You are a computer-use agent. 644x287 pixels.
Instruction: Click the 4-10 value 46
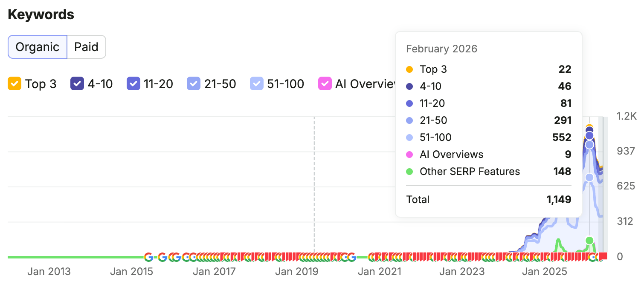[565, 86]
